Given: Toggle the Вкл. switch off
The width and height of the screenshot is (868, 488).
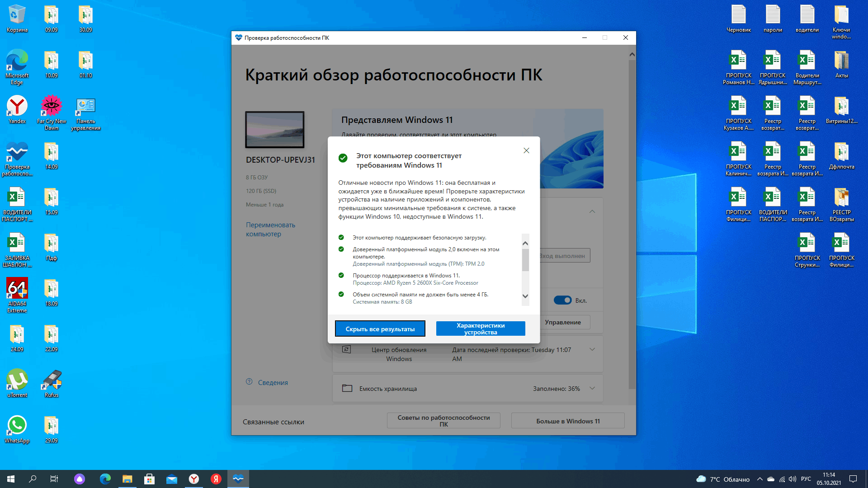Looking at the screenshot, I should (562, 300).
